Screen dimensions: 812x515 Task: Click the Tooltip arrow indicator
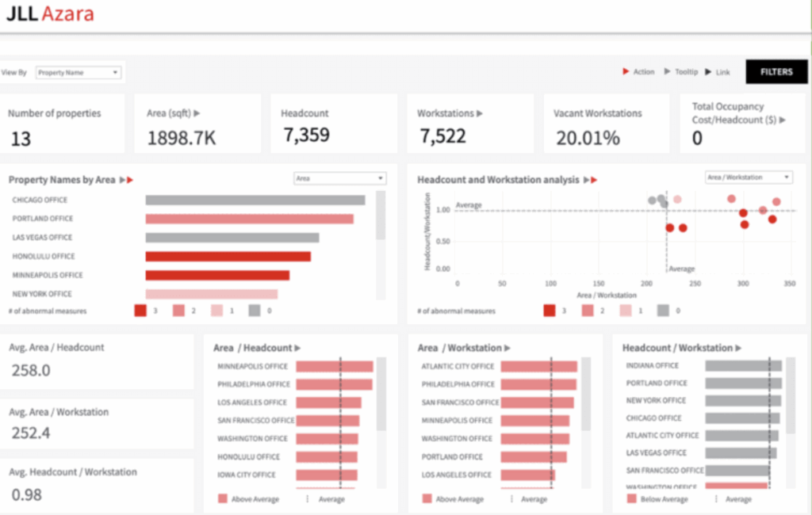668,71
